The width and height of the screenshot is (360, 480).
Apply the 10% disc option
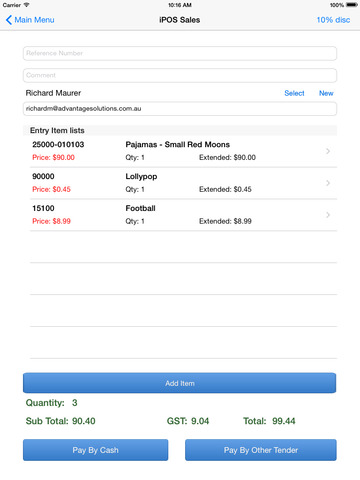coord(333,20)
